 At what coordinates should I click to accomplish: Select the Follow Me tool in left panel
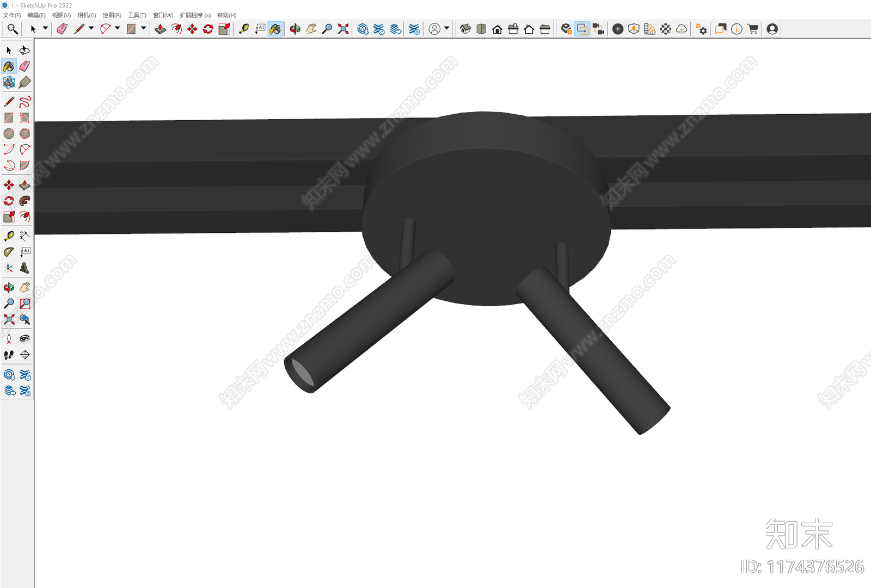(x=24, y=201)
